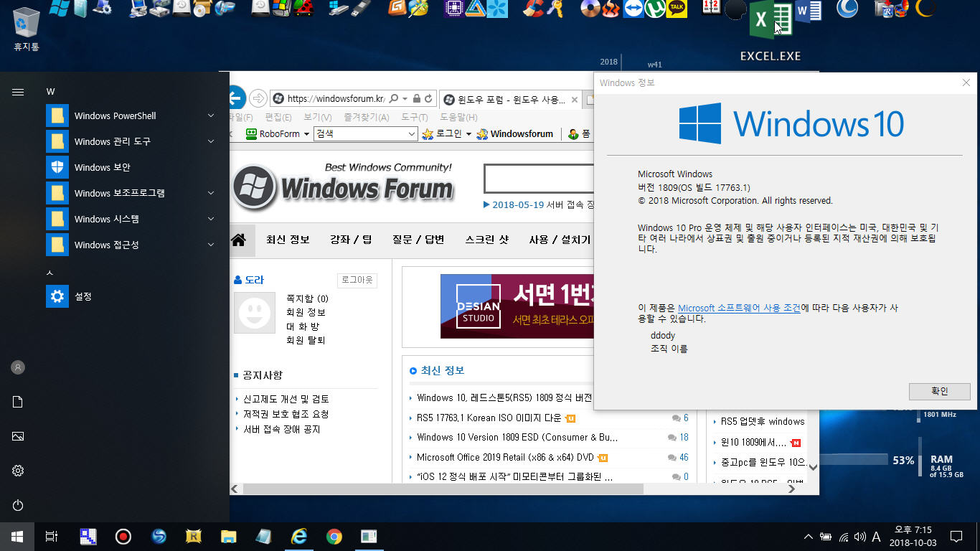Open the 신고제도 개선 및 검토 notice
Screen dimensions: 980x551
pyautogui.click(x=286, y=399)
